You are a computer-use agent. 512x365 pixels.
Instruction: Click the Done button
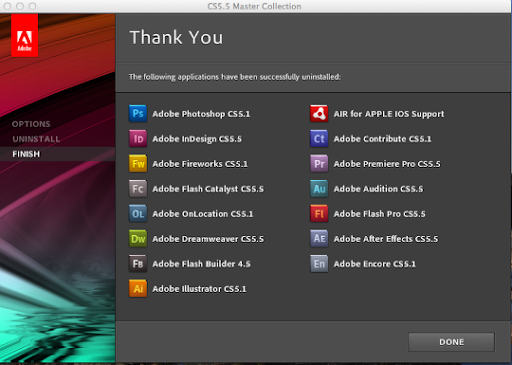pos(451,342)
